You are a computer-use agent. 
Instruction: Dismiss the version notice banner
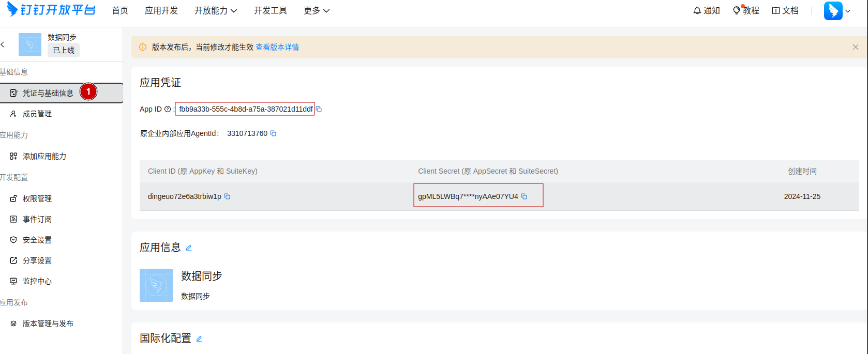[856, 47]
